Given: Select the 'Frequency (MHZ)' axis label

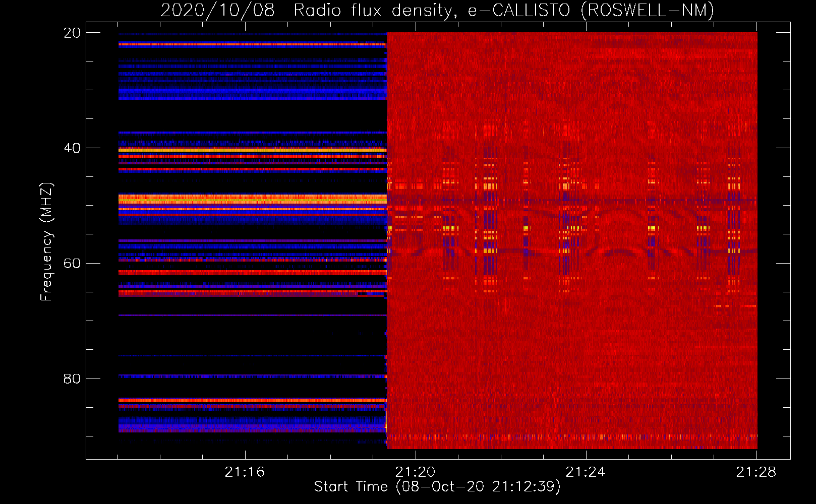Looking at the screenshot, I should (46, 242).
